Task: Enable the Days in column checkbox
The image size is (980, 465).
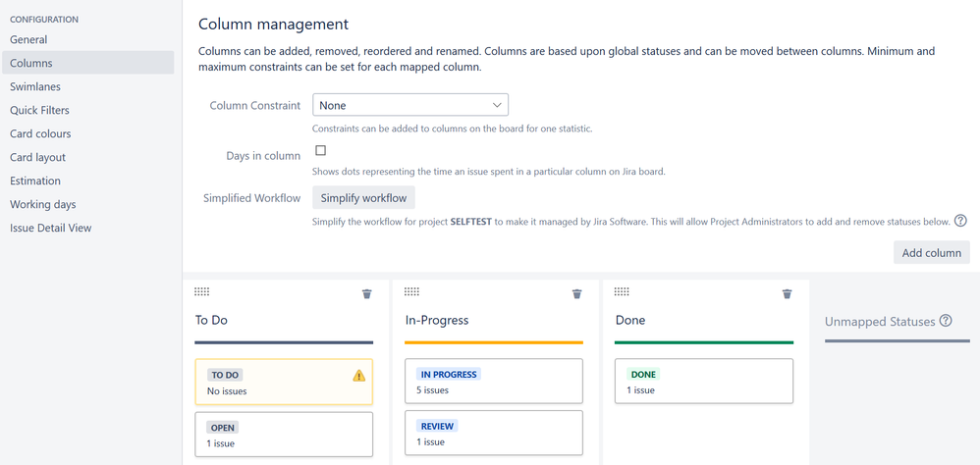Action: pyautogui.click(x=321, y=150)
